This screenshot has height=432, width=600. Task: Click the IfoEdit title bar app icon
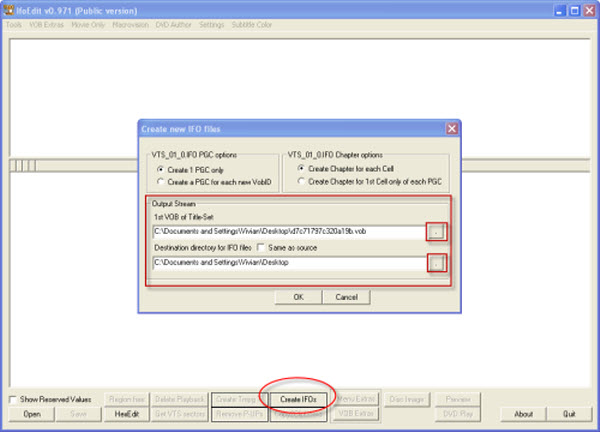8,8
